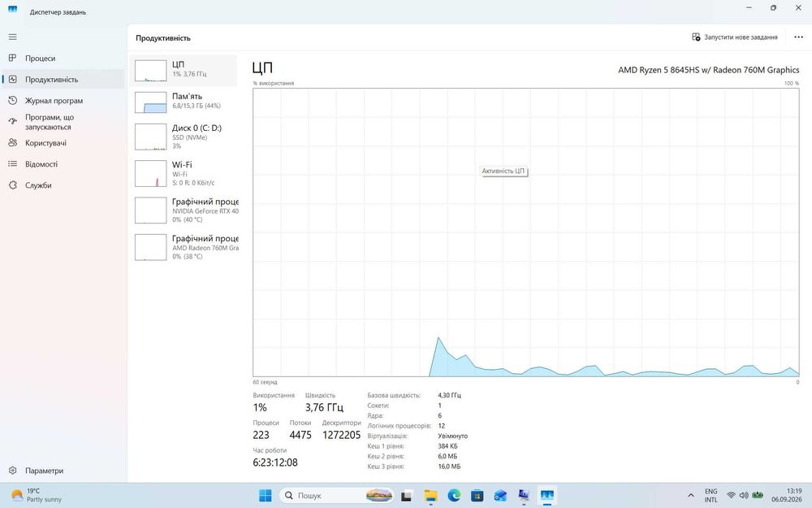This screenshot has width=812, height=508.
Task: Click the Пошук taskbar search box
Action: point(337,496)
